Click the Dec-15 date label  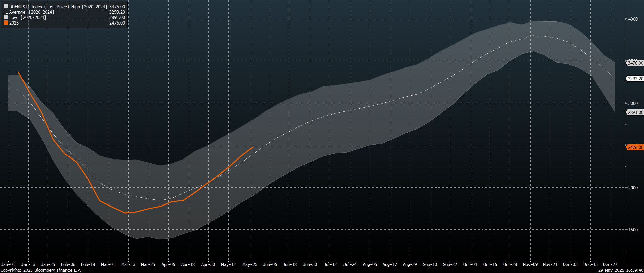(x=590, y=264)
